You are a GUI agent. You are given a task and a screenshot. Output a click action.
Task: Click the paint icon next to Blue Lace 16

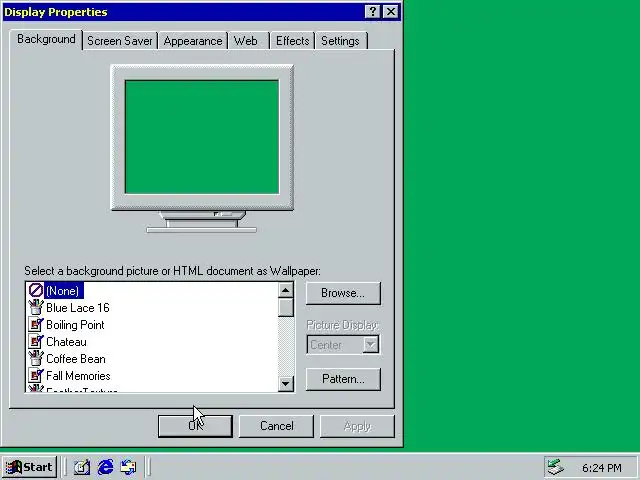[36, 307]
